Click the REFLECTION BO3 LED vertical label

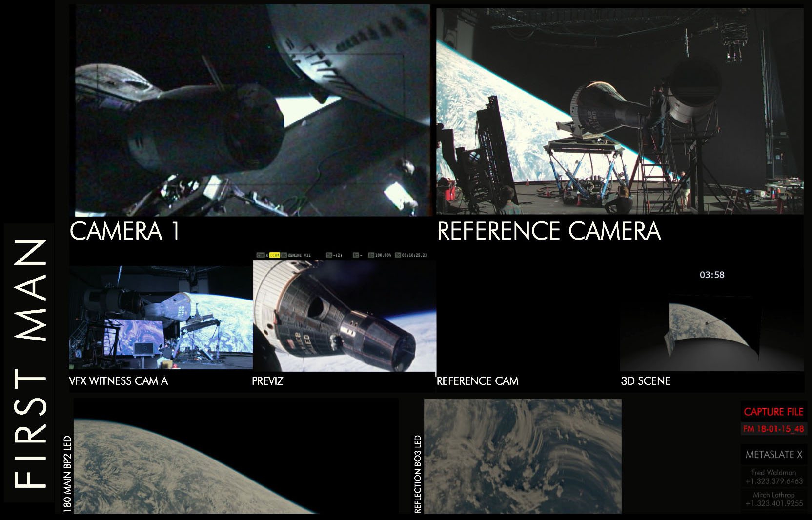pos(418,474)
